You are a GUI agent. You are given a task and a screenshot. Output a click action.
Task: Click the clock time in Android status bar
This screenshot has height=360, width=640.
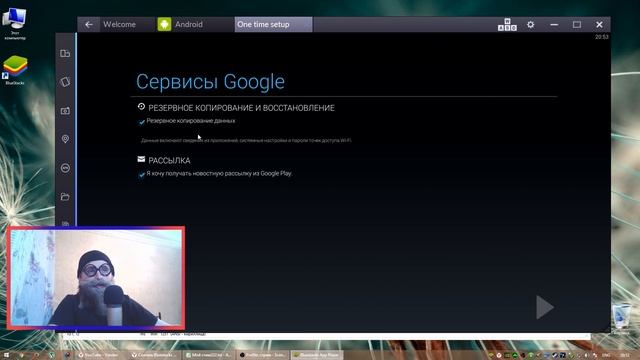coord(602,37)
